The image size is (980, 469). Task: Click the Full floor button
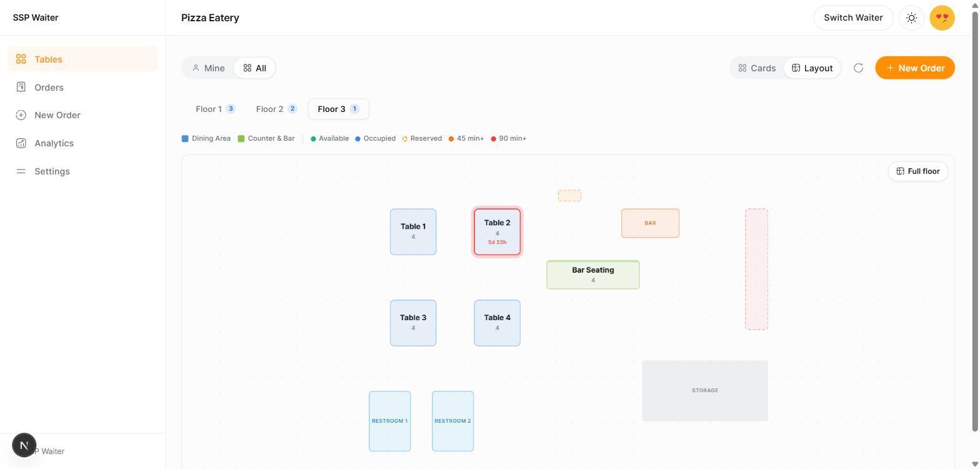(x=918, y=171)
